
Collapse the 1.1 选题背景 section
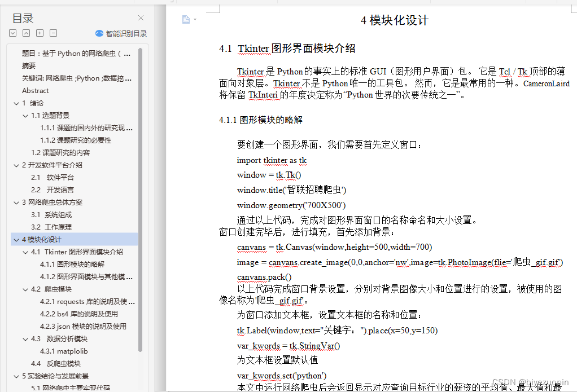coord(25,116)
